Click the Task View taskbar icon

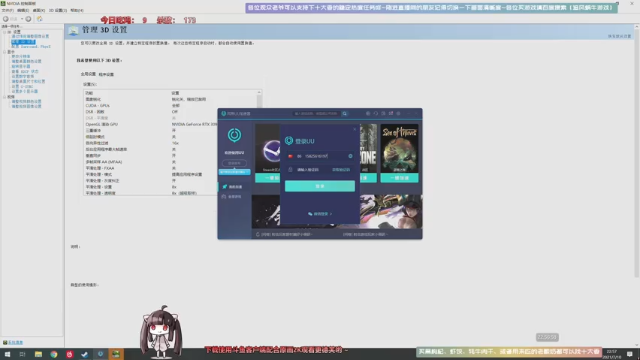(22, 354)
